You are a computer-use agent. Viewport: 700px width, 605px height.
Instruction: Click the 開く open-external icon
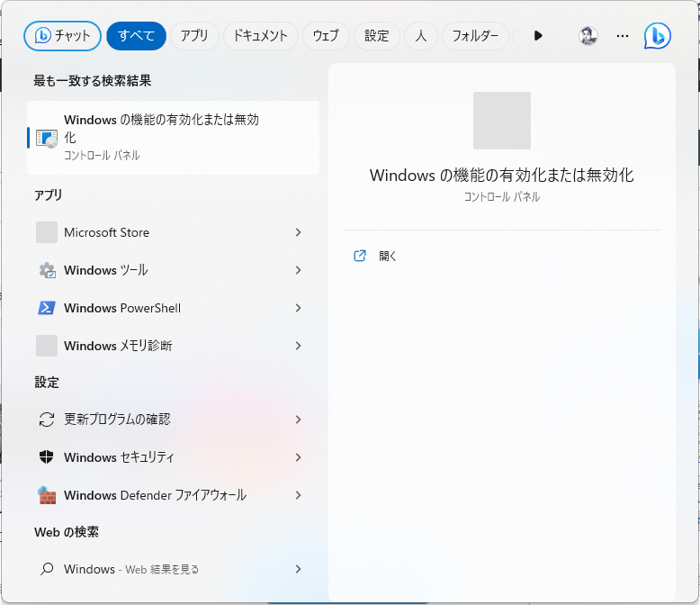point(360,256)
